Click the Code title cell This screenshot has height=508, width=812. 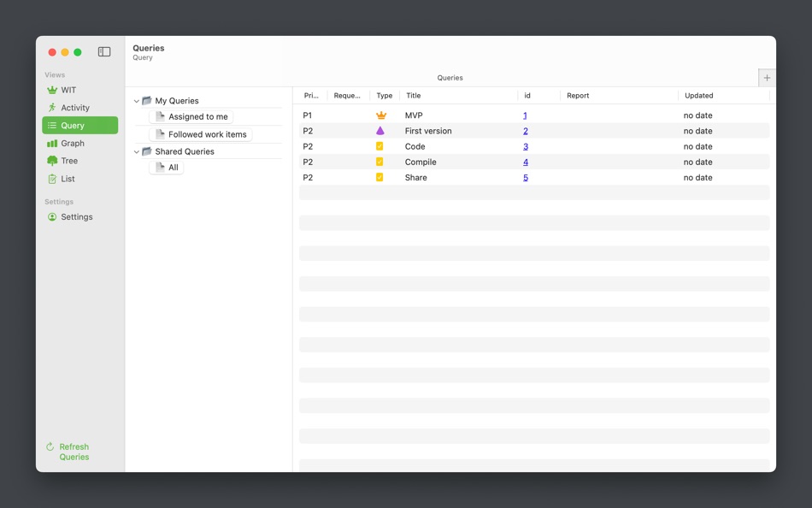click(x=415, y=146)
